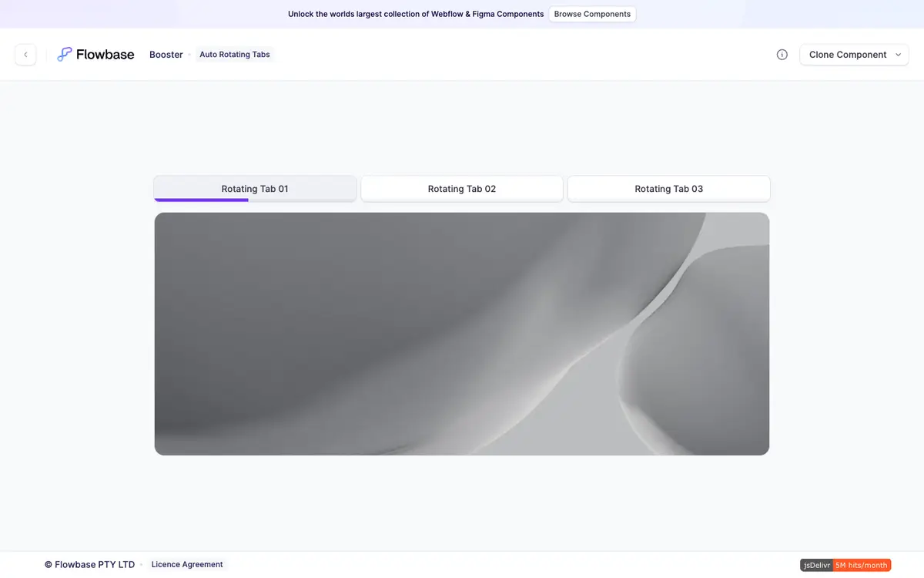924x578 pixels.
Task: Switch to Rotating Tab 03
Action: click(x=669, y=189)
